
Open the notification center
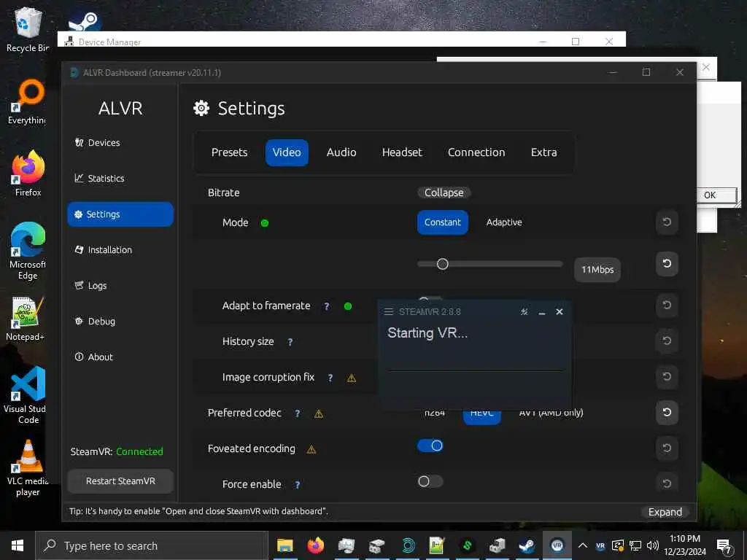click(724, 546)
